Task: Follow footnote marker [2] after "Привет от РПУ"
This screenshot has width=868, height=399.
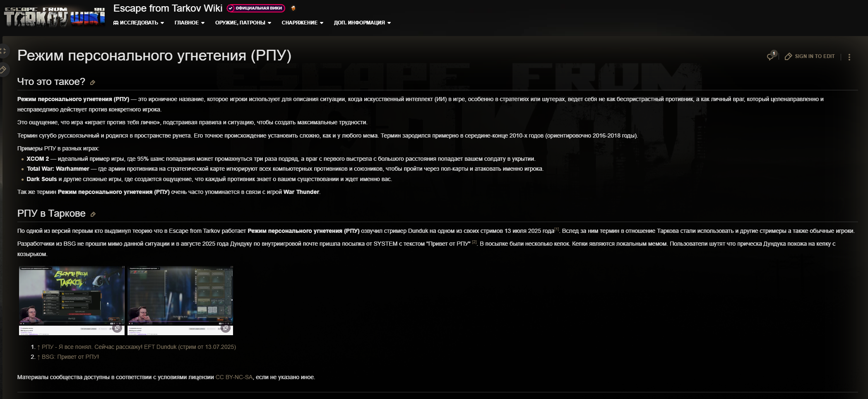Action: pos(474,242)
